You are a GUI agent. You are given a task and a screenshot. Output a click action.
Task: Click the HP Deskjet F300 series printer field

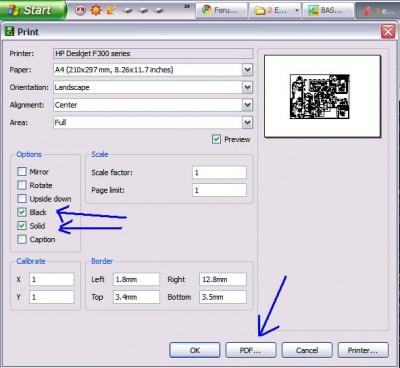pos(153,54)
